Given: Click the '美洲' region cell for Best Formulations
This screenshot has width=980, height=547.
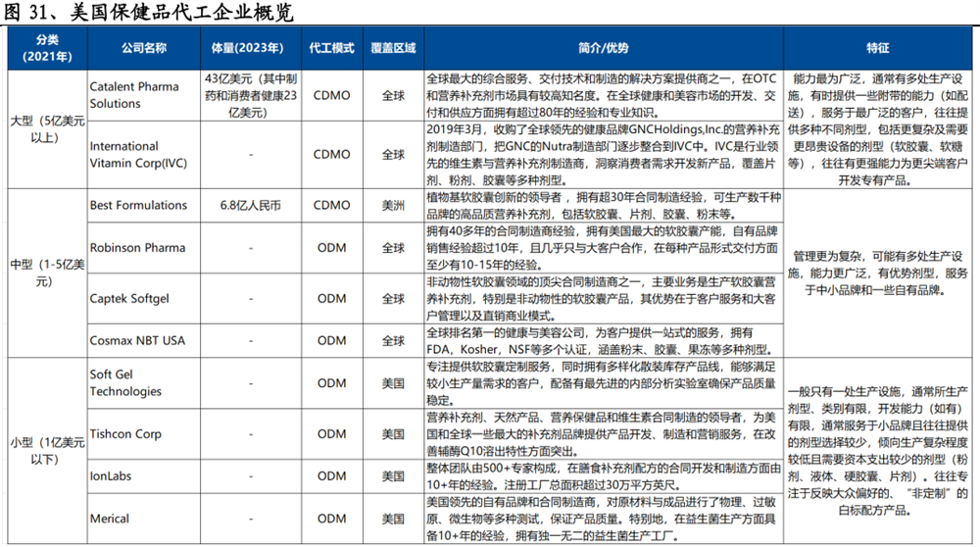Looking at the screenshot, I should click(x=393, y=205).
